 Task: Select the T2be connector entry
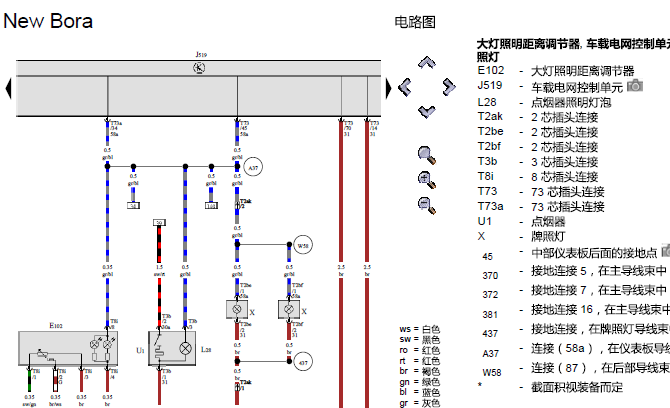538,132
